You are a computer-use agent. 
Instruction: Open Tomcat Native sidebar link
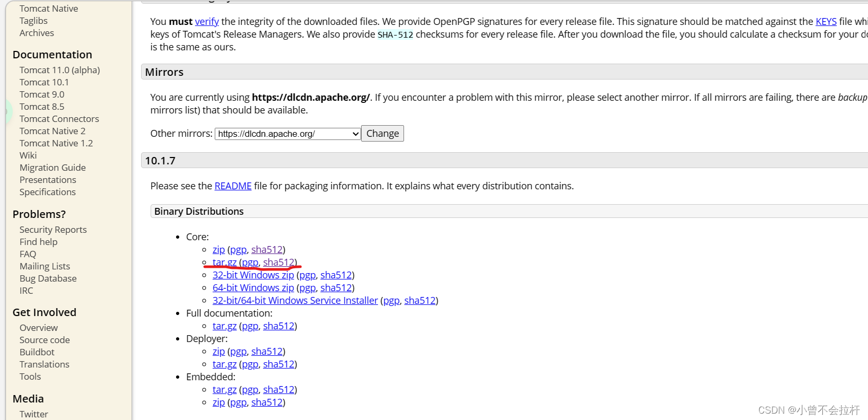point(49,8)
